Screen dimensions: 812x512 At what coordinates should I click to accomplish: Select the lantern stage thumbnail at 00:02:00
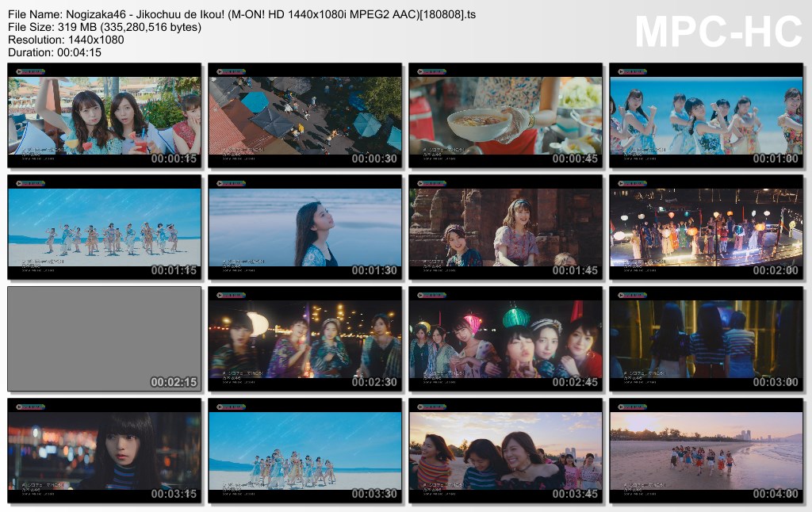click(707, 227)
